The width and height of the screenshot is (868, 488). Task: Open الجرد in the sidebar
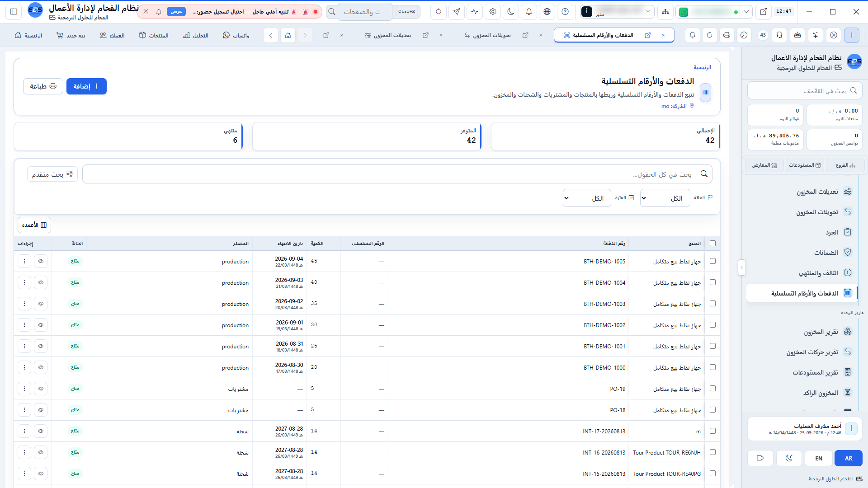(802, 232)
